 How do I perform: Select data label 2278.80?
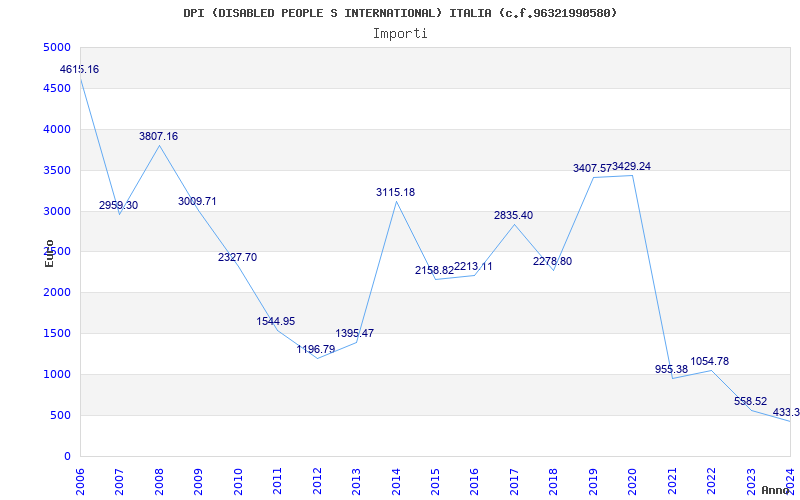point(553,261)
